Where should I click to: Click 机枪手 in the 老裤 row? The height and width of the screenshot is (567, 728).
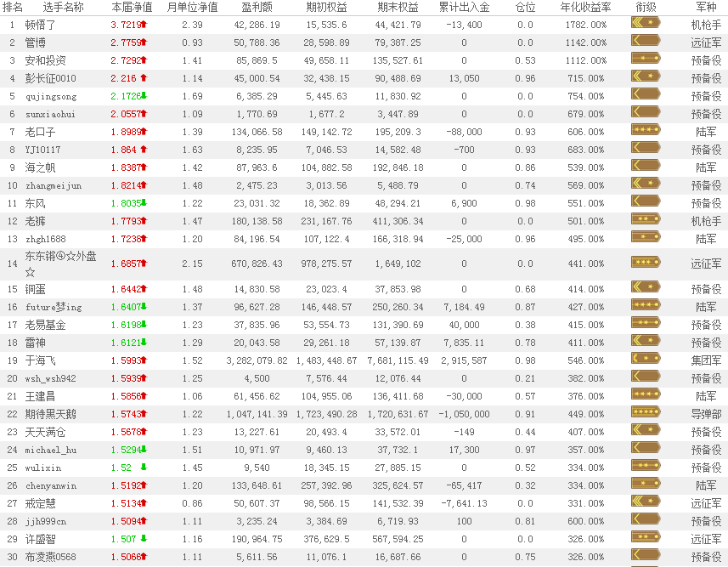point(706,221)
